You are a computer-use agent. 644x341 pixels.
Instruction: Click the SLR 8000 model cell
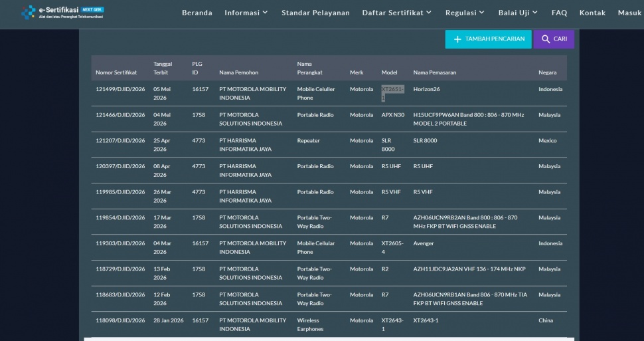(388, 145)
